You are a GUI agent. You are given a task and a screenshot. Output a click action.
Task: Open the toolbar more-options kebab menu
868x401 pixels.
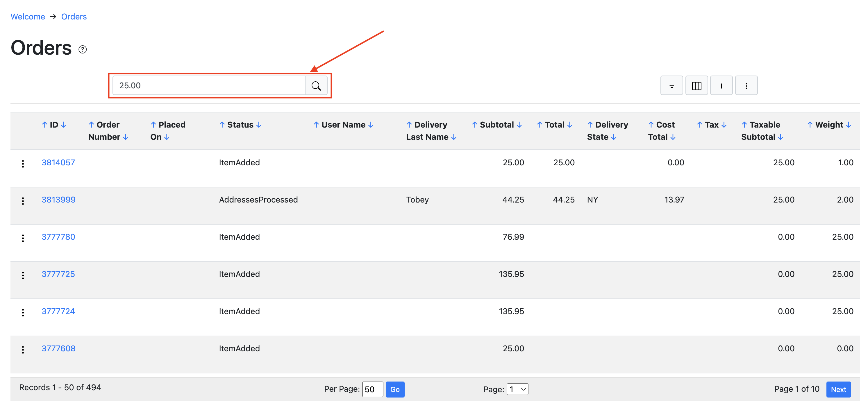(746, 85)
